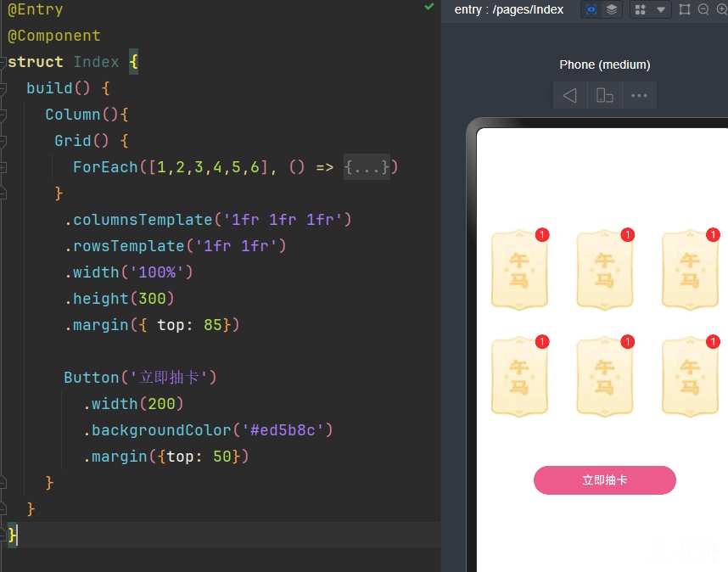Collapse the Grid() code block in the gutter
Image resolution: width=728 pixels, height=572 pixels.
pos(3,141)
